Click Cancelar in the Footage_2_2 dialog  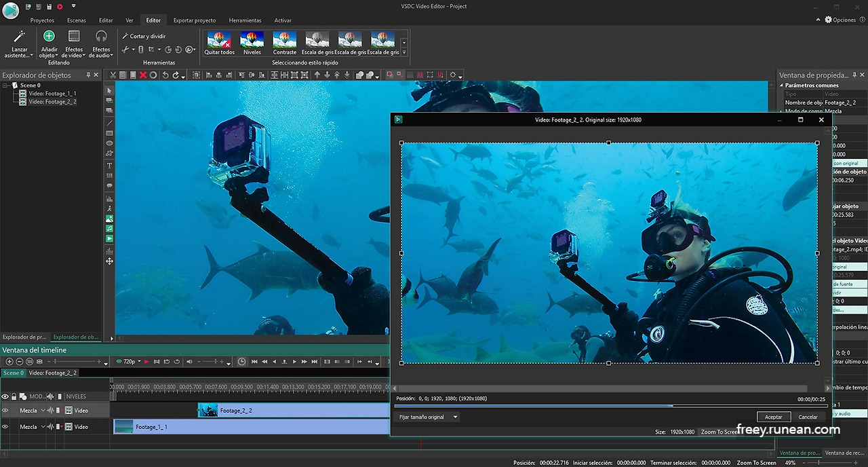(808, 417)
